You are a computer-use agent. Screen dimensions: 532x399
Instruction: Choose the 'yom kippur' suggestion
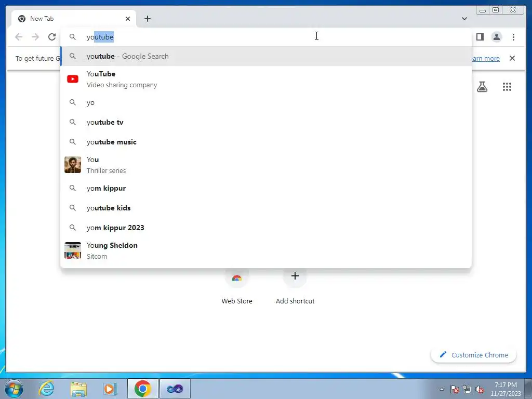266,188
